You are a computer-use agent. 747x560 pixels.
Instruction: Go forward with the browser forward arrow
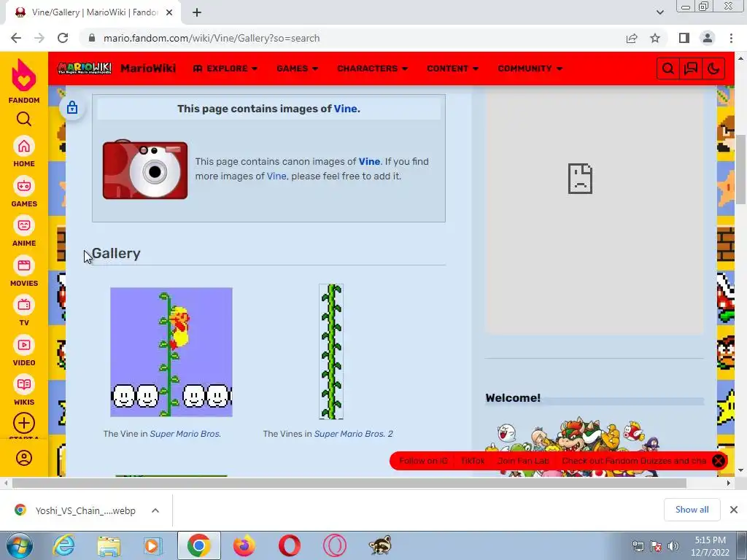coord(39,38)
